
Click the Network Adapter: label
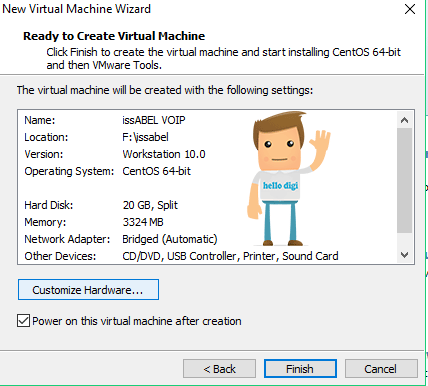[x=67, y=239]
